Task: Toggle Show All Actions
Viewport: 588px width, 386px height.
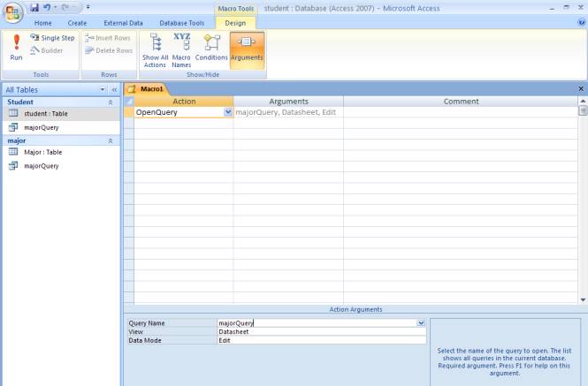Action: [156, 50]
